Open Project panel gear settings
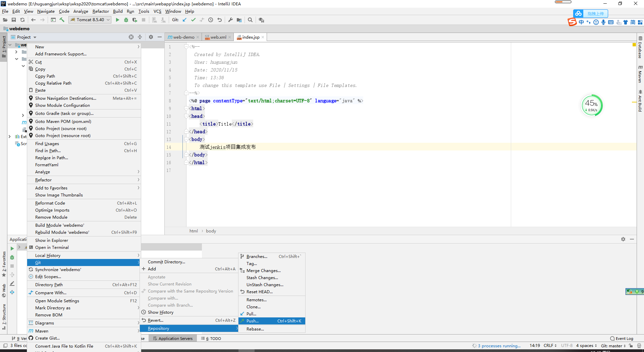Screen dimensions: 644x352 coord(151,37)
